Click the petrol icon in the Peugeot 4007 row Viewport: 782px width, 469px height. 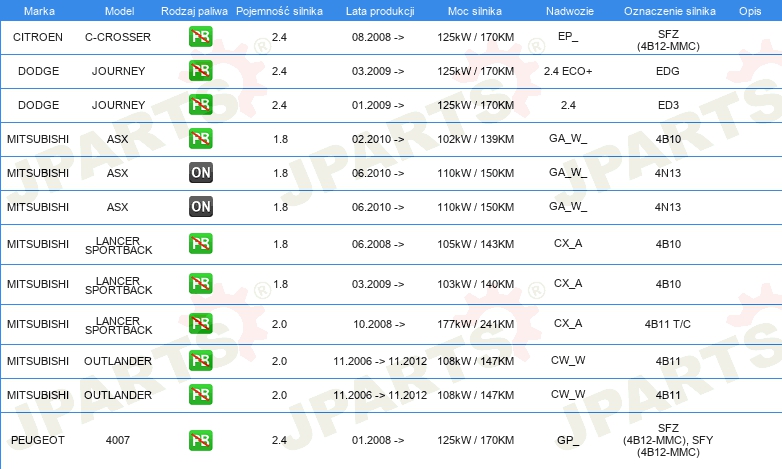pyautogui.click(x=200, y=440)
